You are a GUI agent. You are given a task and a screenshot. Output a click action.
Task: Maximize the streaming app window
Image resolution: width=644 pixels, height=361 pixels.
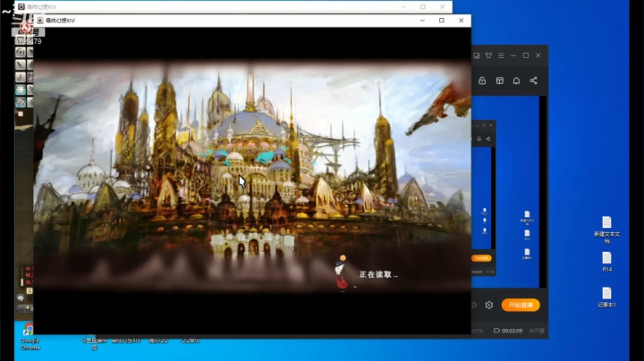(526, 55)
